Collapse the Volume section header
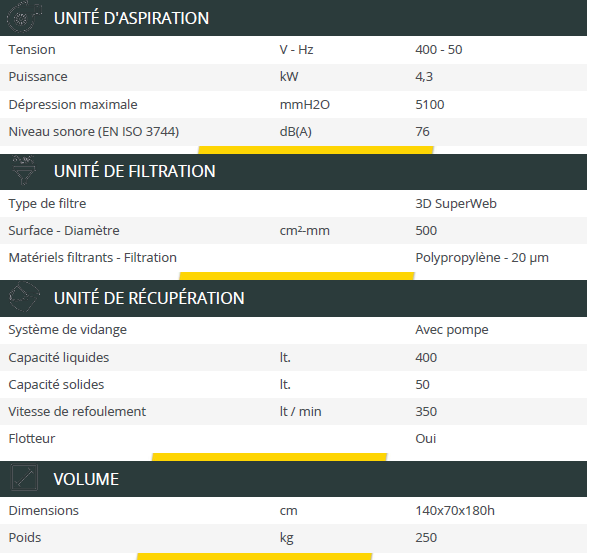 (x=293, y=479)
